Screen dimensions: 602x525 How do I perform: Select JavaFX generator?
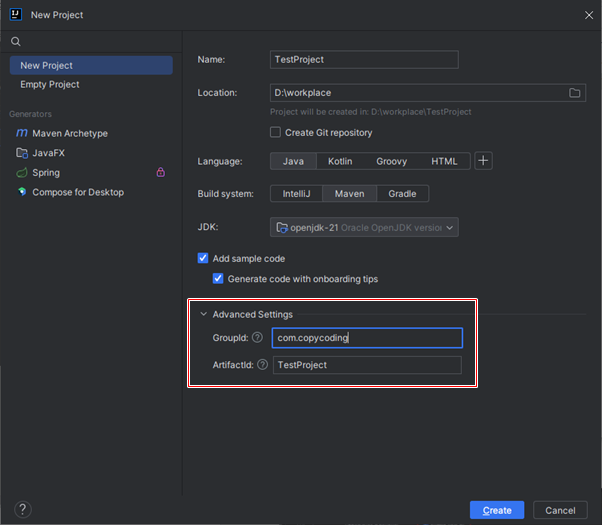coord(91,153)
